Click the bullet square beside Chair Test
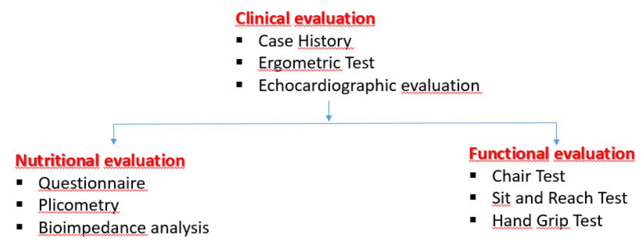This screenshot has width=644, height=248. tap(473, 175)
